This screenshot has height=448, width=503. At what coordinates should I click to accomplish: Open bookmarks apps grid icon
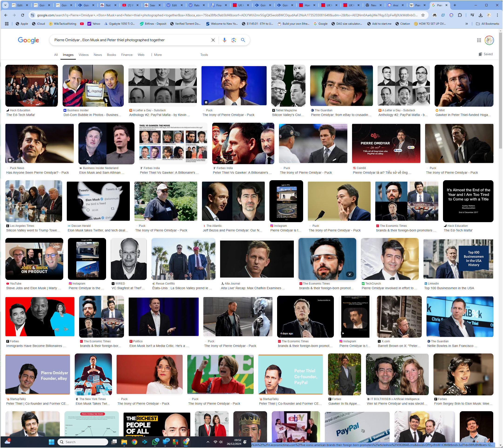pos(7,24)
